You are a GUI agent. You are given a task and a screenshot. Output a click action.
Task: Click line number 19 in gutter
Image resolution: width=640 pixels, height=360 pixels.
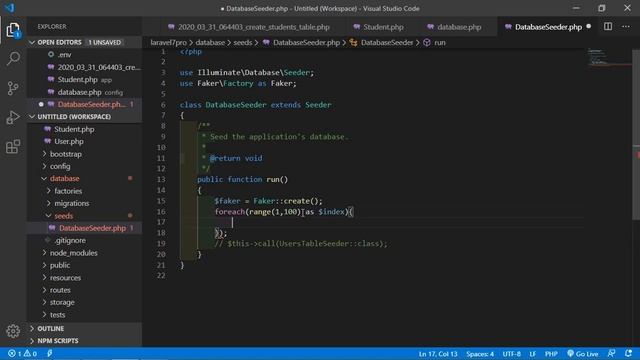(x=161, y=244)
